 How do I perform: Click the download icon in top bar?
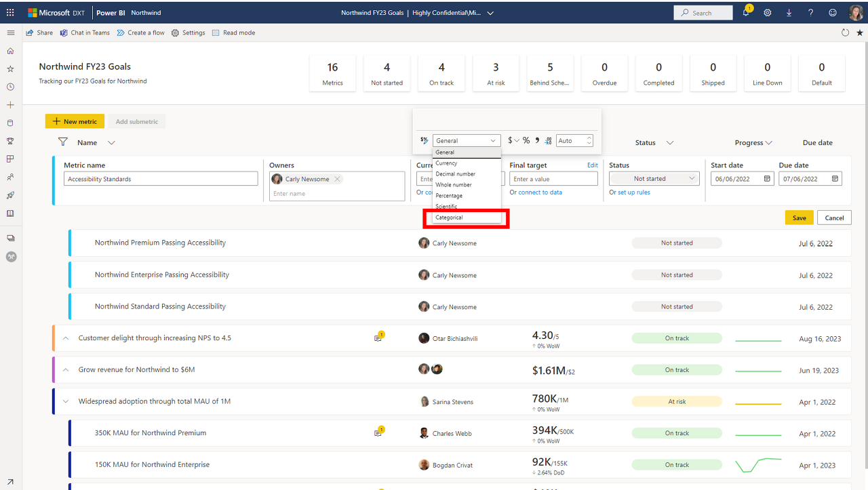click(x=789, y=13)
